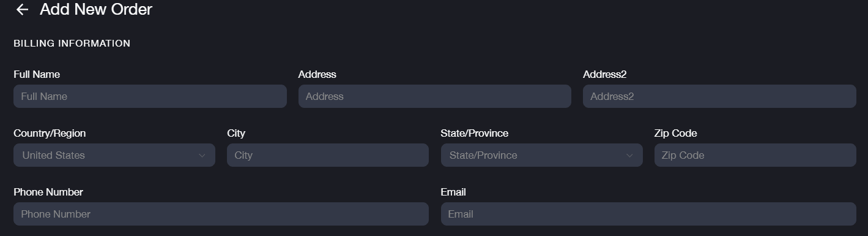This screenshot has height=236, width=868.
Task: Click the Email field label
Action: tap(453, 192)
